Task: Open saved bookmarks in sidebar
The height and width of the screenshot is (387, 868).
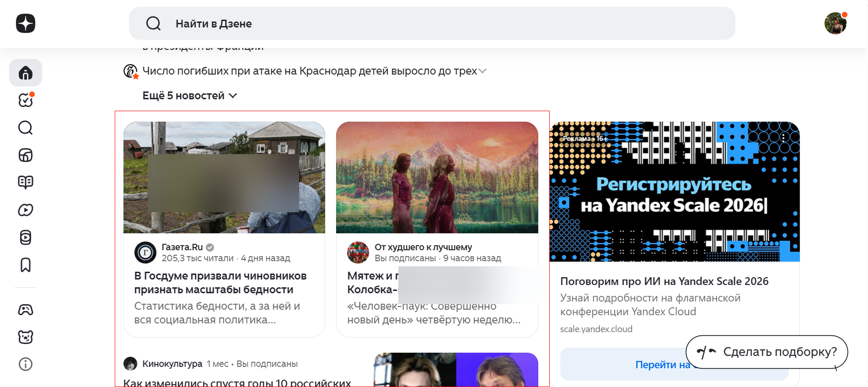Action: click(x=26, y=265)
